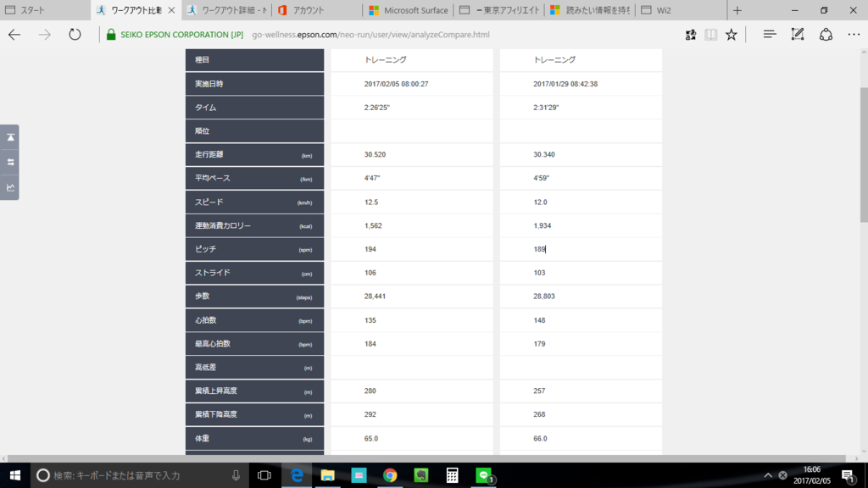Click the distance value 30.340
Image resolution: width=868 pixels, height=488 pixels.
pos(543,154)
